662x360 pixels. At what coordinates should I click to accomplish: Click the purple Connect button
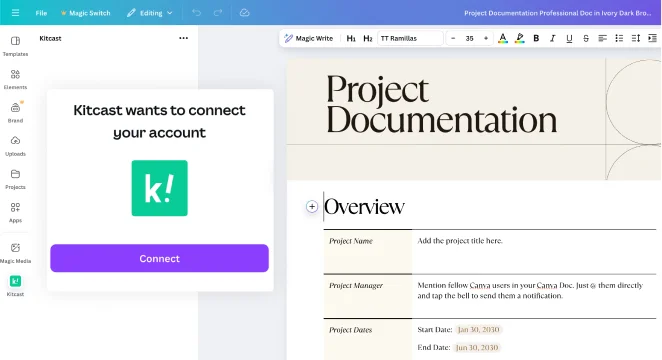pos(160,258)
